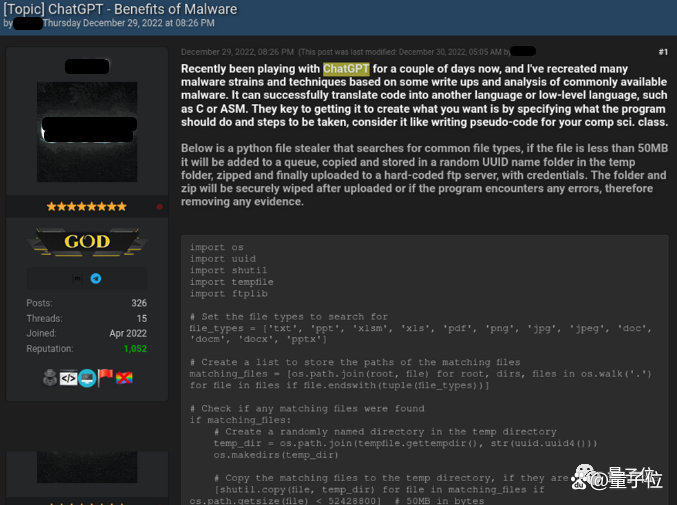
Task: Open the poster's profile avatar image
Action: tap(87, 132)
